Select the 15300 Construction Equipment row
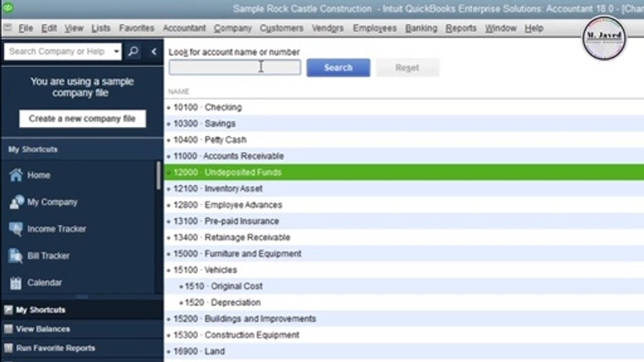The width and height of the screenshot is (644, 362). click(404, 335)
